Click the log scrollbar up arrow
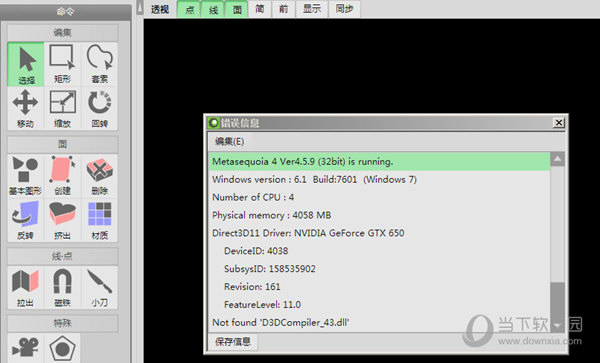This screenshot has height=363, width=600. [x=558, y=159]
